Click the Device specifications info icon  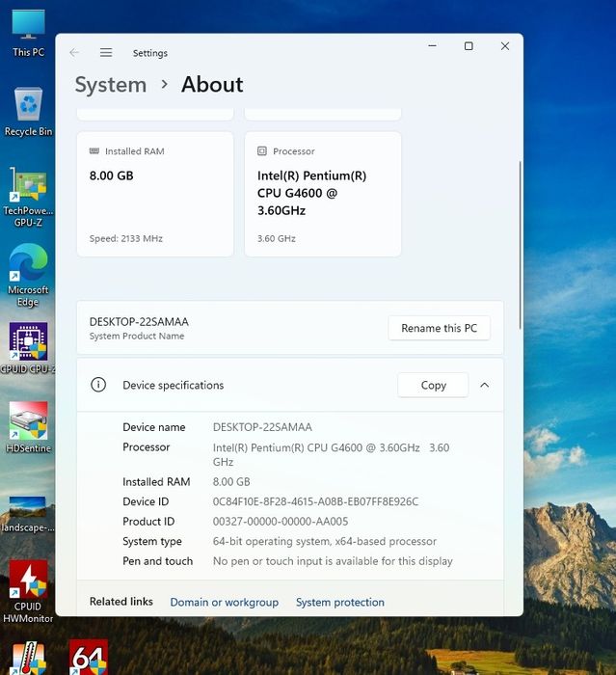(x=98, y=385)
